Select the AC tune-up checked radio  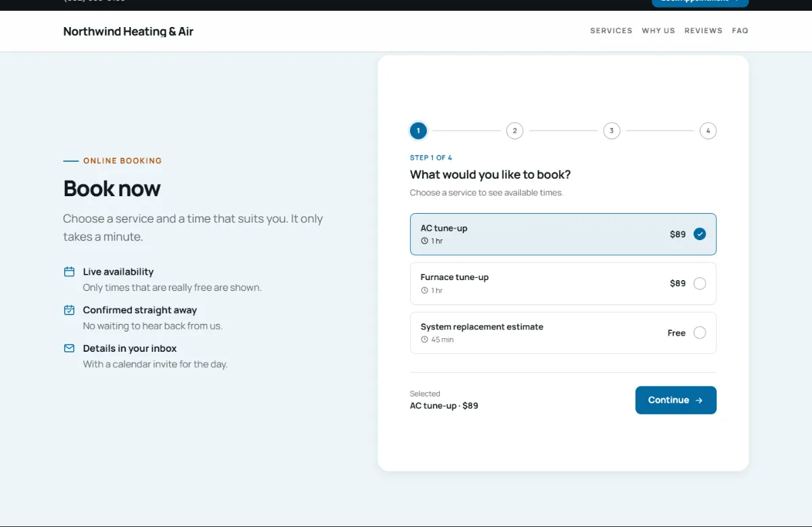click(700, 234)
